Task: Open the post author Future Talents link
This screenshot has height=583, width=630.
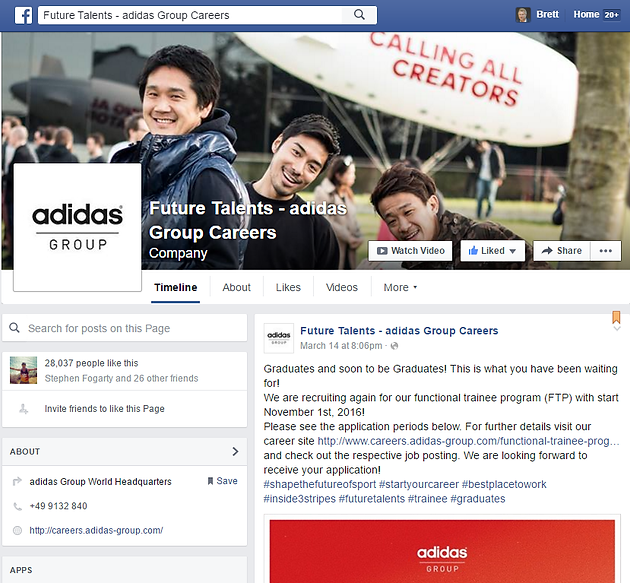Action: point(399,331)
